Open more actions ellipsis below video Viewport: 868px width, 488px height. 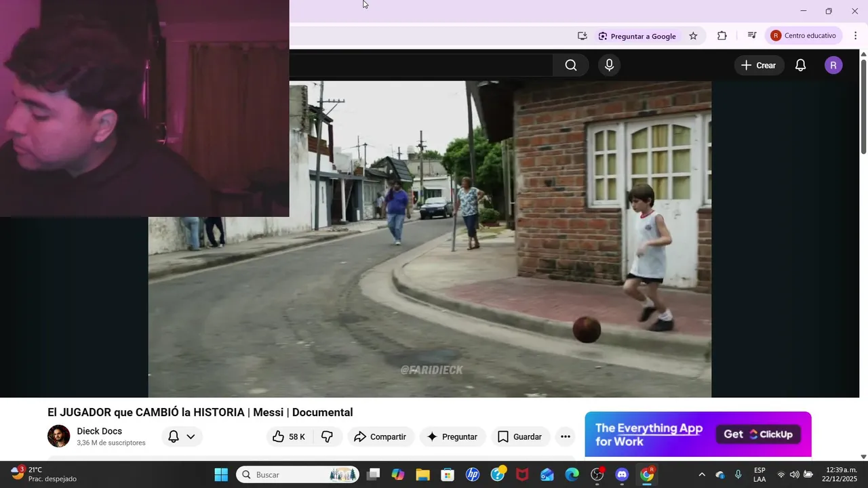click(566, 437)
